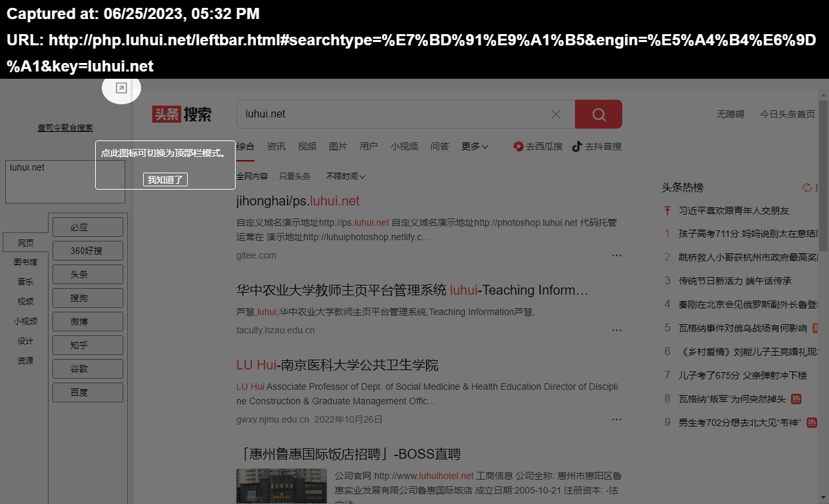Viewport: 829px width, 504px height.
Task: Open the 华中农业大学教师主页平台管理系统 result
Action: point(412,290)
